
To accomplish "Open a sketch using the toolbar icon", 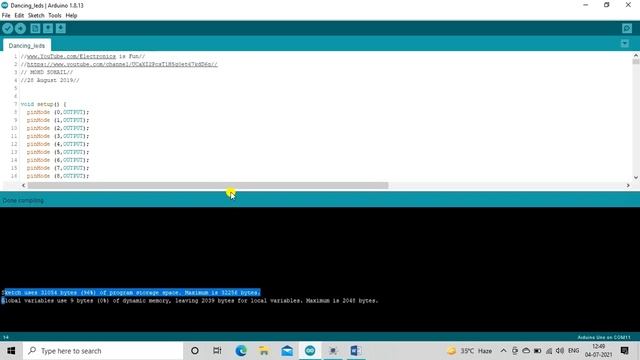I will (x=48, y=28).
